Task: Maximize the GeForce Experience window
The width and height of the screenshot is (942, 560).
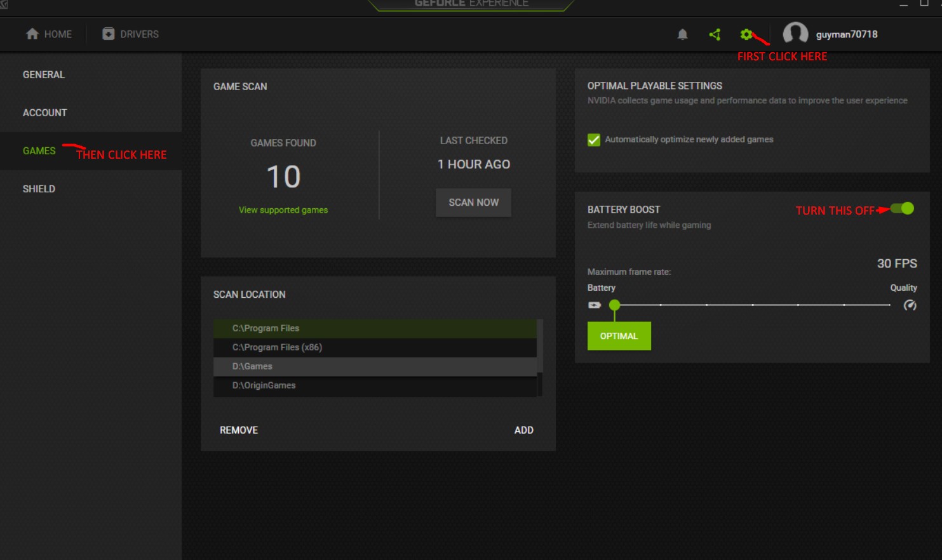Action: [x=924, y=3]
